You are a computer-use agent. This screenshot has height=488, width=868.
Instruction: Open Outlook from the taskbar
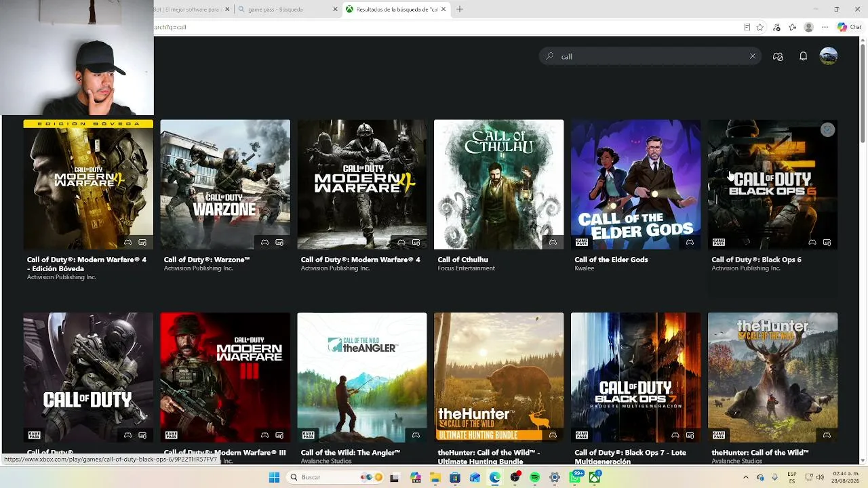[475, 477]
